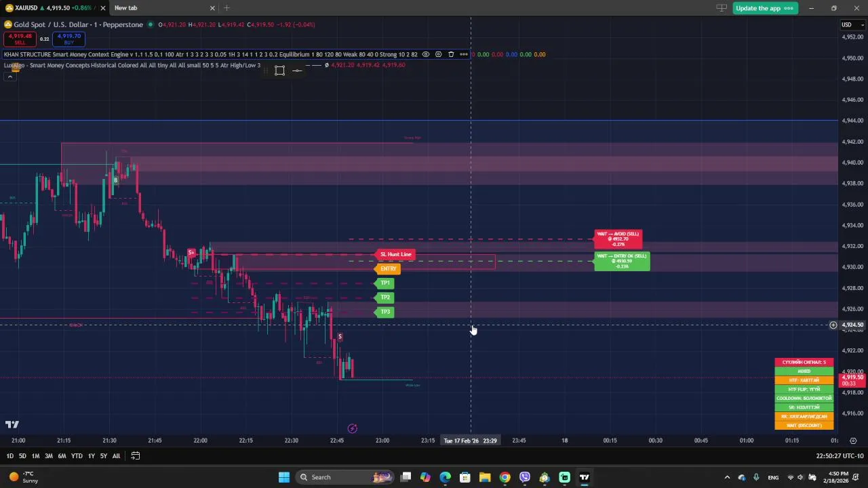Open the USD currency dropdown
868x488 pixels.
point(852,25)
